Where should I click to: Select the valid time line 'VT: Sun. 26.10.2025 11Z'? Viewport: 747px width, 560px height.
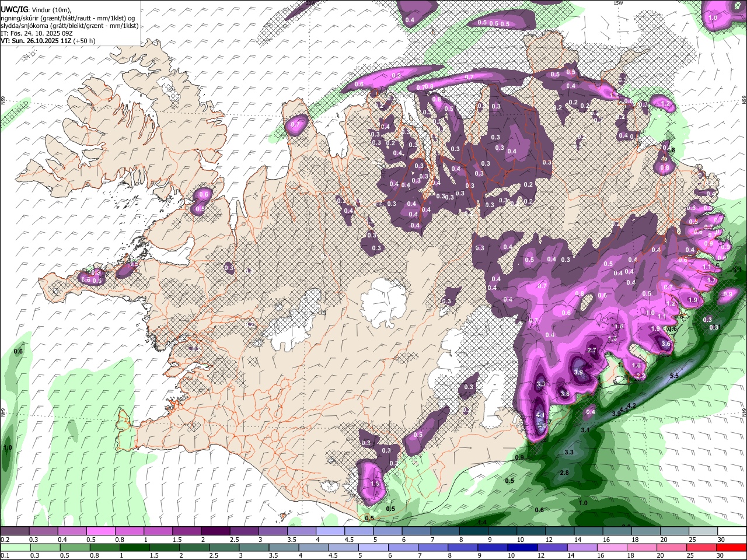(x=36, y=41)
